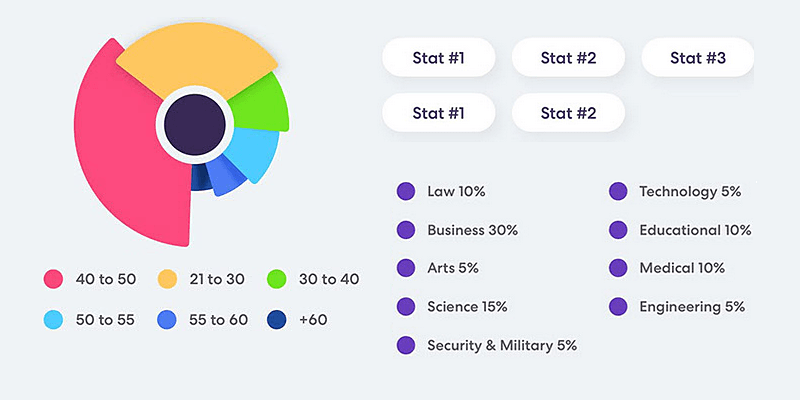Select the top-row Stat #2 button
800x400 pixels.
568,58
